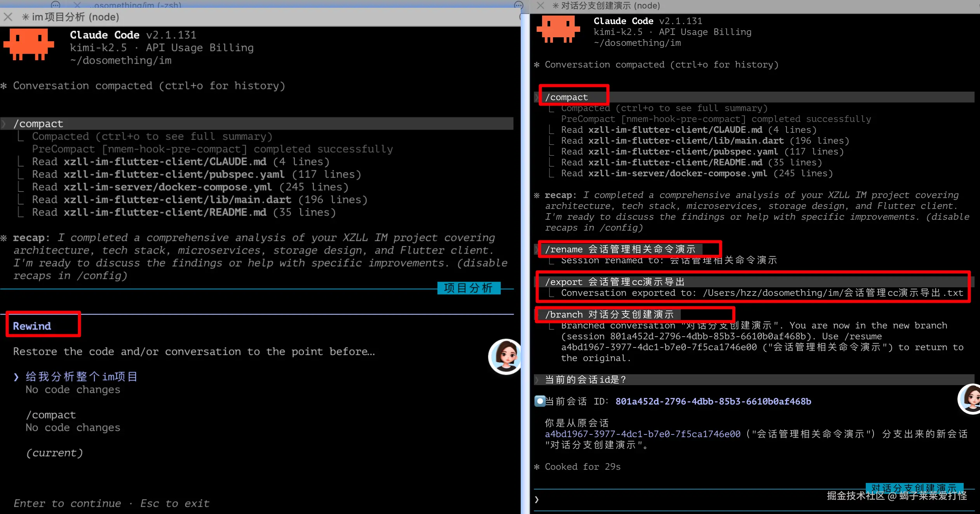Click "Session renamed to: 会话管理相关命令演示" output
980x514 pixels.
[669, 260]
